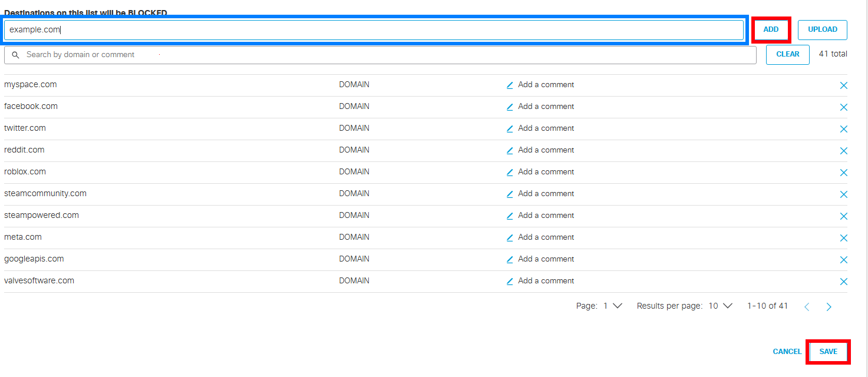
Task: Click the SAVE button
Action: 828,352
